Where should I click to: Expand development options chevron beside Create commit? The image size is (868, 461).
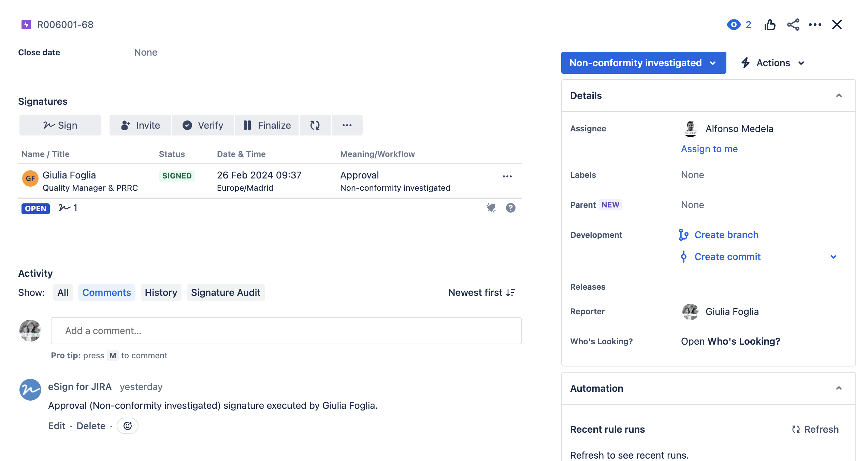(x=833, y=257)
